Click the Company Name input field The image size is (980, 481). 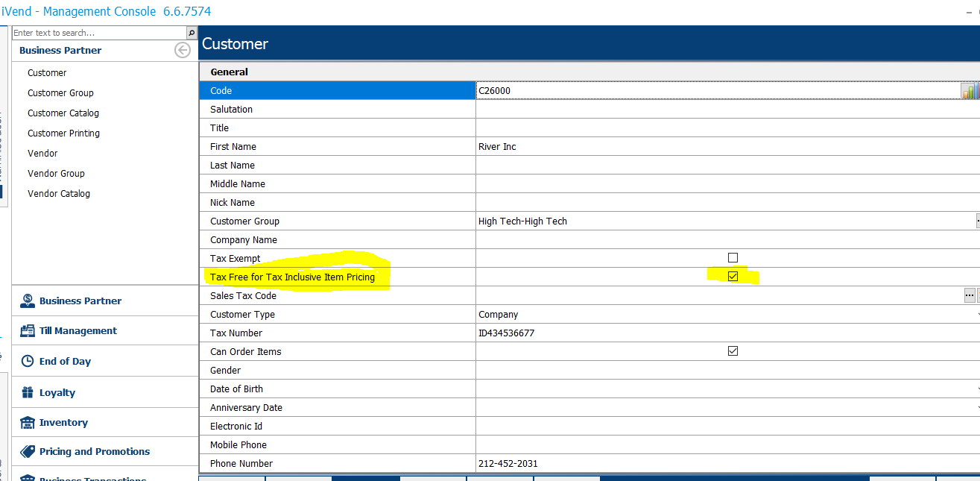(x=727, y=240)
